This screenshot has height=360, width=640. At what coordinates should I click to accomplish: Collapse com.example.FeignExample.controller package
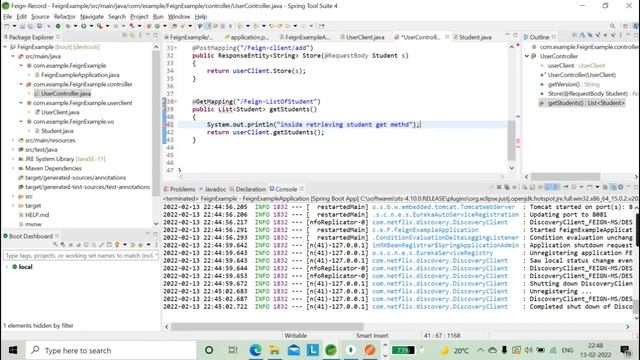(21, 84)
